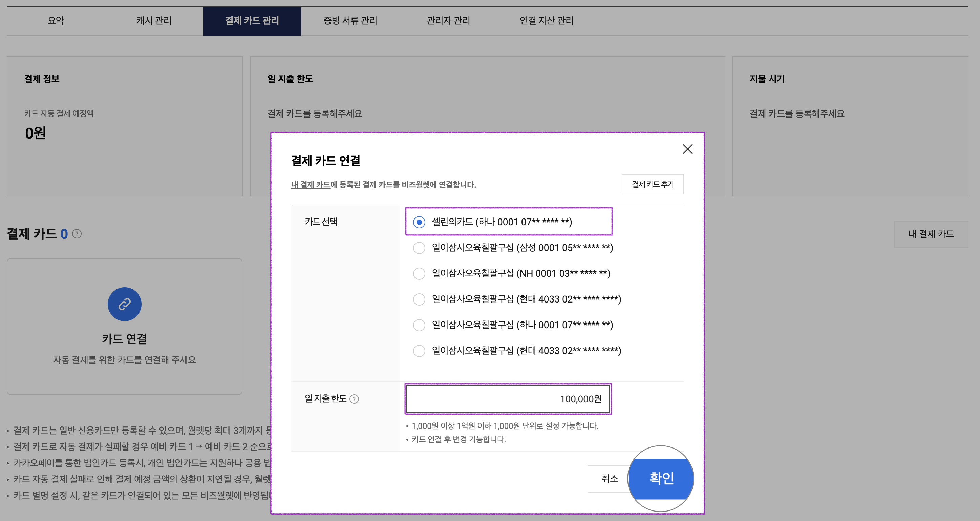This screenshot has height=521, width=980.
Task: Choose the last 현대 4033 card radio
Action: [x=419, y=351]
